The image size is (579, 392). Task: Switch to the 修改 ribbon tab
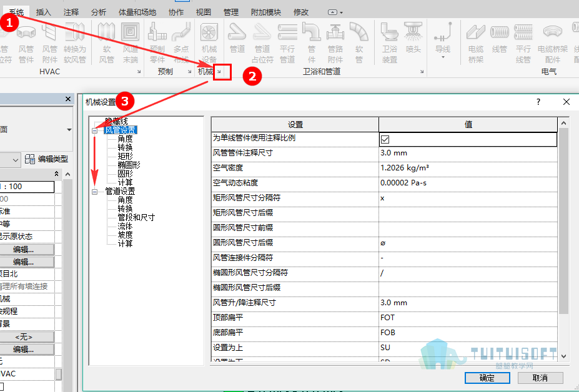(x=301, y=12)
